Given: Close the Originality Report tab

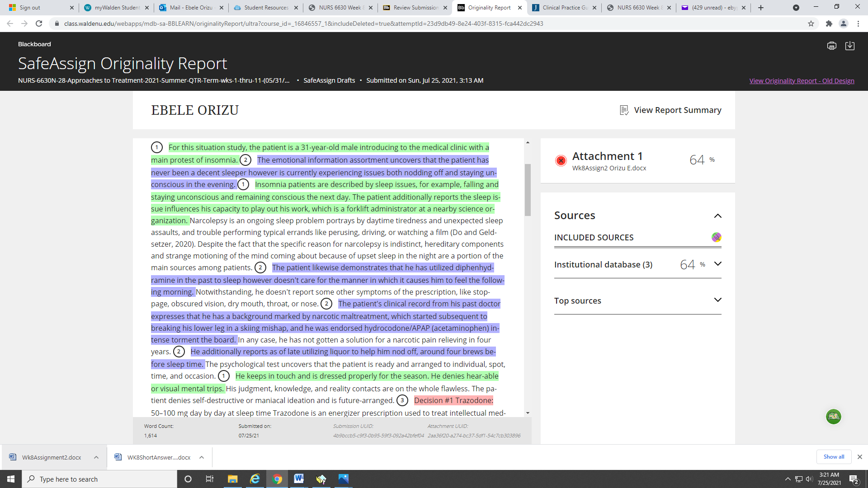Looking at the screenshot, I should click(x=520, y=8).
